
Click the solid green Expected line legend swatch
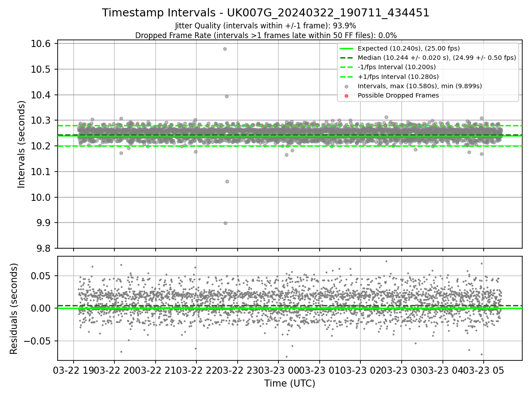pyautogui.click(x=347, y=48)
